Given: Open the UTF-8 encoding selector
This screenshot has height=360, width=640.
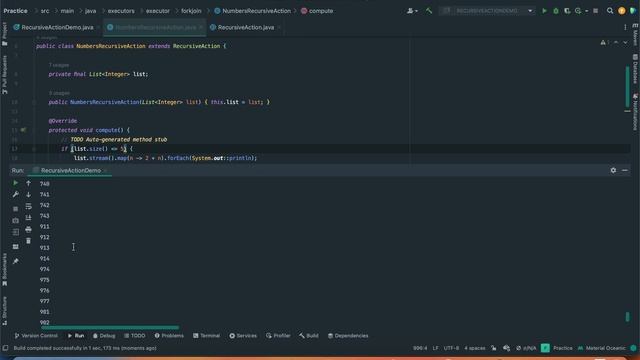Looking at the screenshot, I should pos(451,348).
